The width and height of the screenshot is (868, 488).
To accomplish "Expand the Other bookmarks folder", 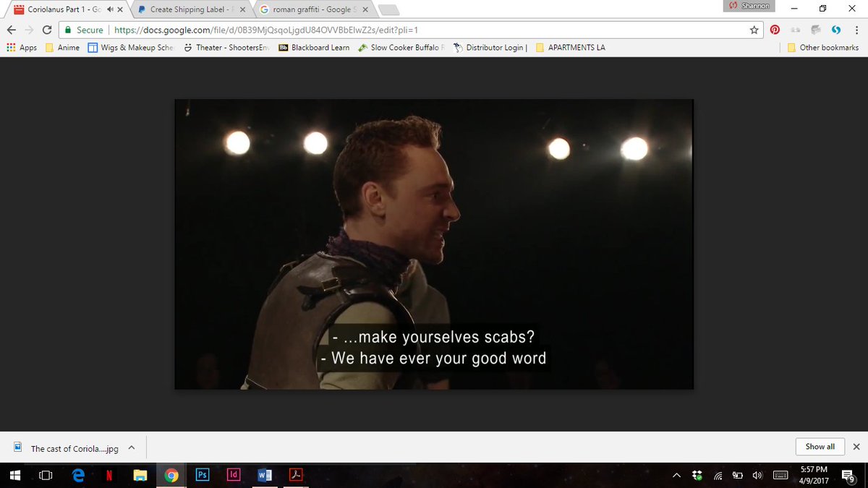I will tap(823, 48).
